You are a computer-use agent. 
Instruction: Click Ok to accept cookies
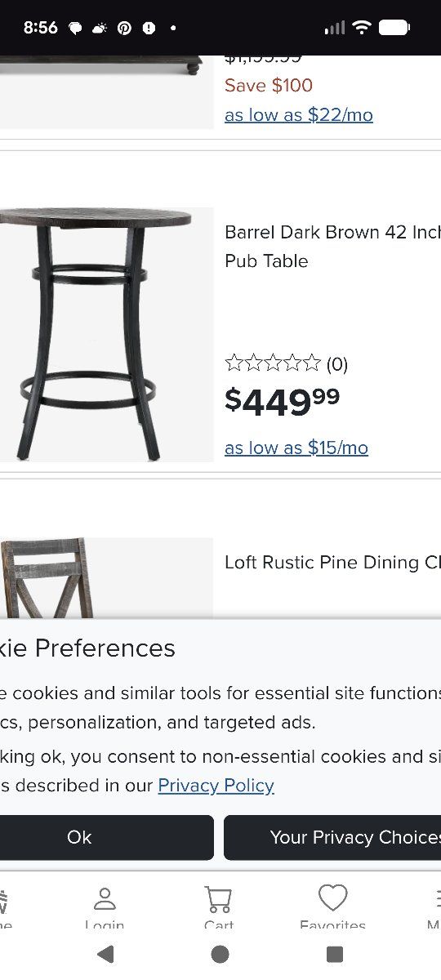79,837
